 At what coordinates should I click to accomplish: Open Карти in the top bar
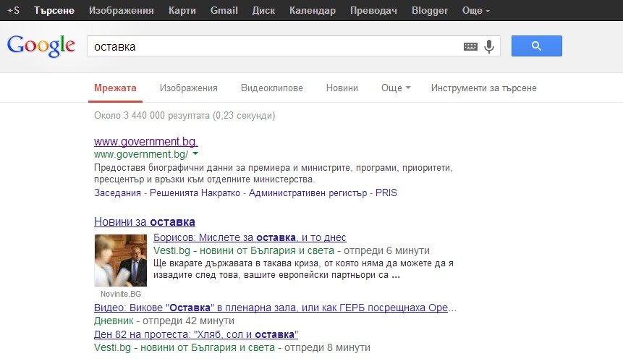point(182,10)
